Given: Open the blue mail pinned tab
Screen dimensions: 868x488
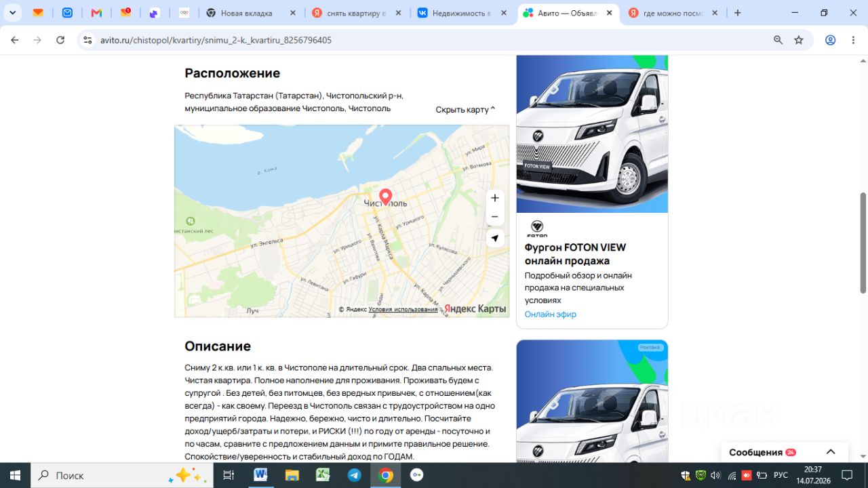Looking at the screenshot, I should pos(67,13).
